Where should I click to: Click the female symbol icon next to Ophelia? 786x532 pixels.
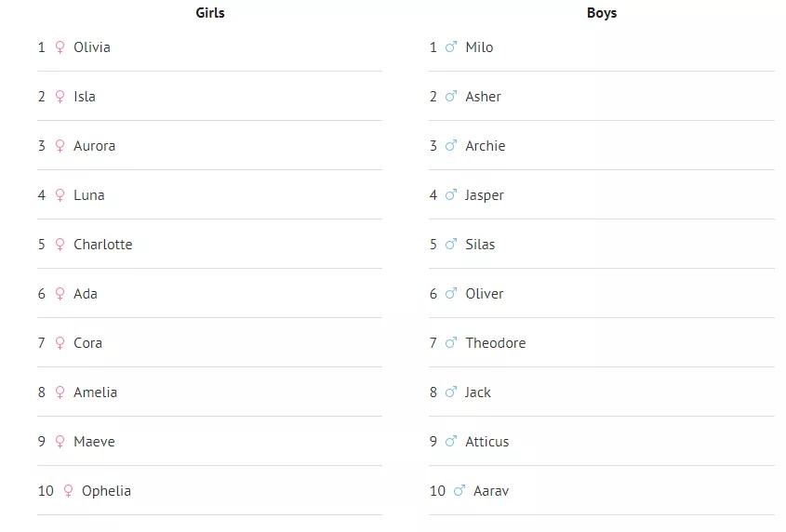[x=68, y=491]
